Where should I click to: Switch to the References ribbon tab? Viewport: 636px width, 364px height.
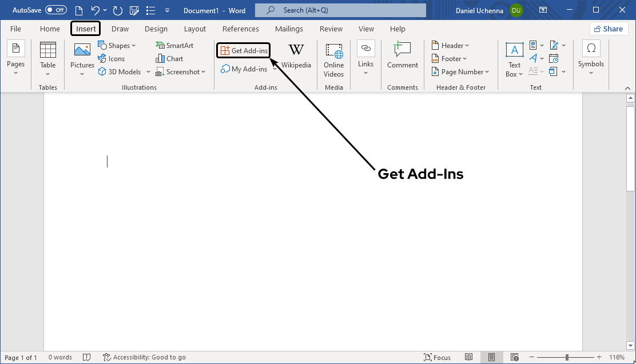click(x=240, y=29)
